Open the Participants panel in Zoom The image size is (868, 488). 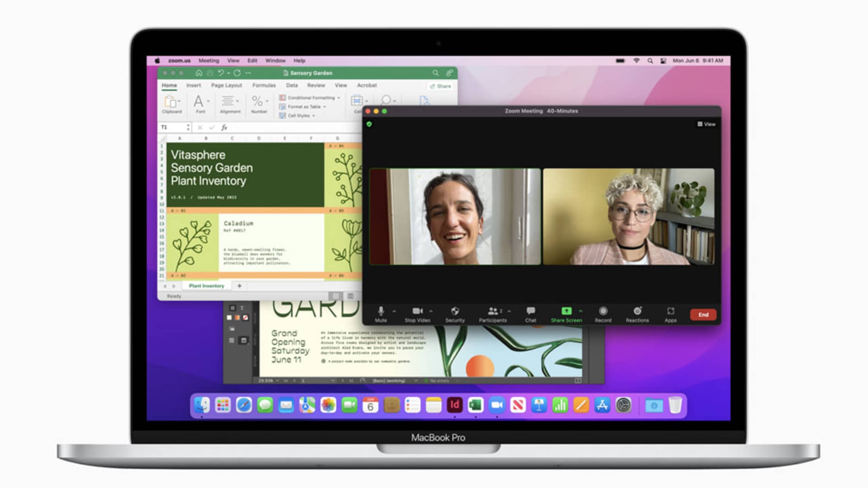pyautogui.click(x=493, y=314)
